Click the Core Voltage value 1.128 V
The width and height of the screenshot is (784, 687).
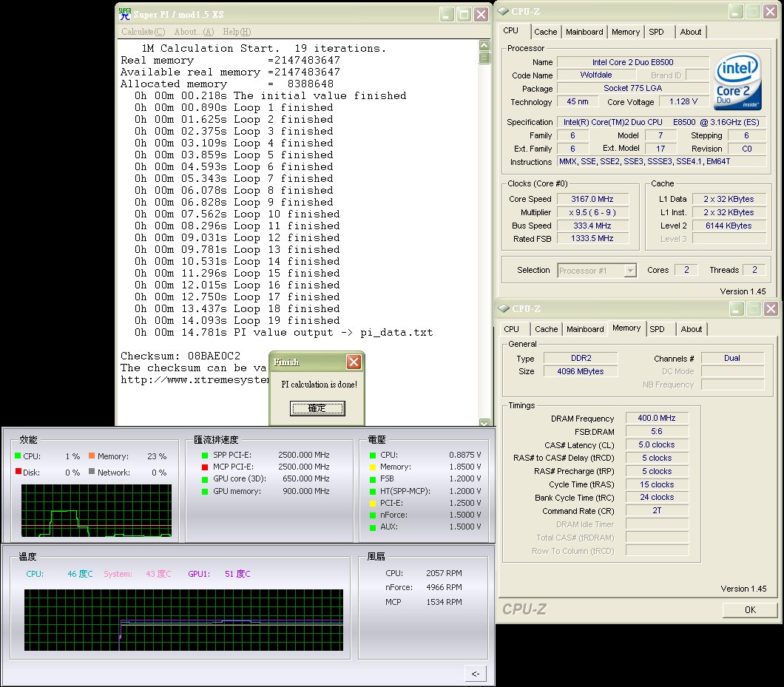click(x=683, y=101)
